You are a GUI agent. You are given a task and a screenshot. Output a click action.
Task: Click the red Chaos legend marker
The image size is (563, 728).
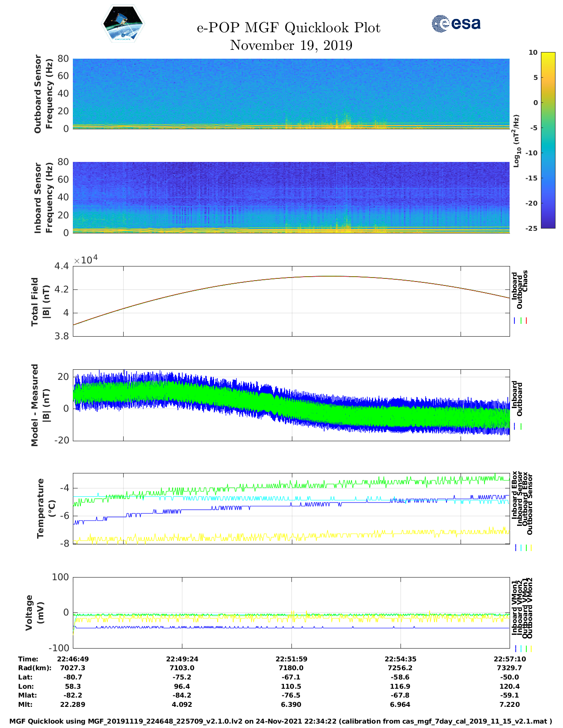pyautogui.click(x=526, y=321)
